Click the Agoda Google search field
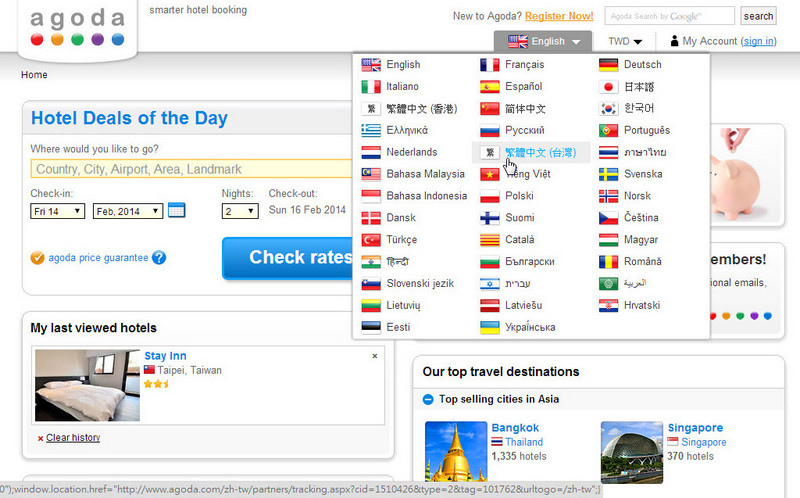The width and height of the screenshot is (800, 498). [669, 16]
